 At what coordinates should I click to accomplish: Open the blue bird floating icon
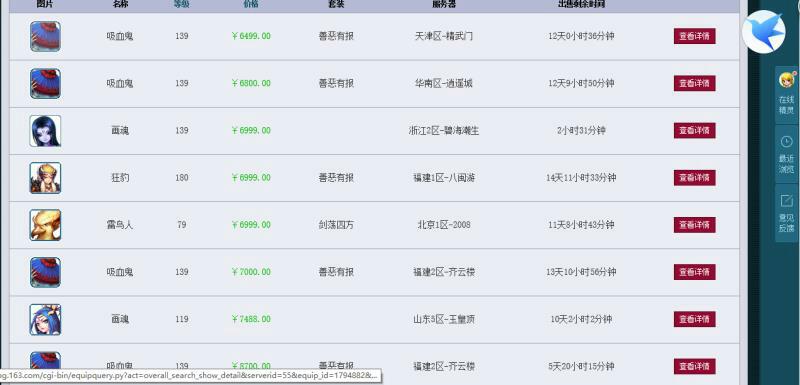click(x=763, y=31)
